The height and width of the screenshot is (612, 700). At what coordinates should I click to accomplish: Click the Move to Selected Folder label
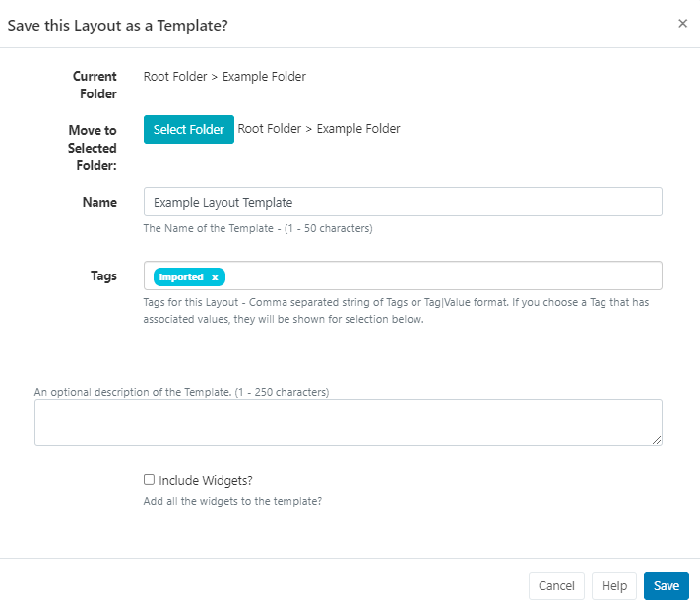pyautogui.click(x=93, y=148)
